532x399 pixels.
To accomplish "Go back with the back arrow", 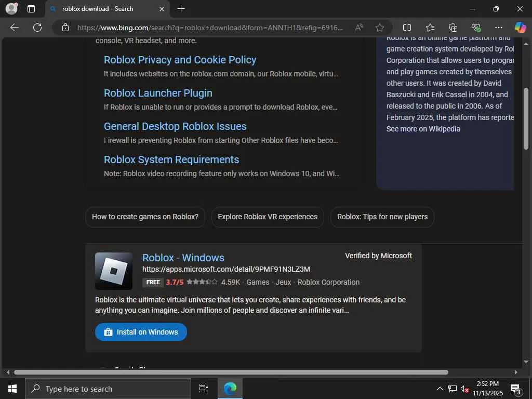I will pos(15,28).
